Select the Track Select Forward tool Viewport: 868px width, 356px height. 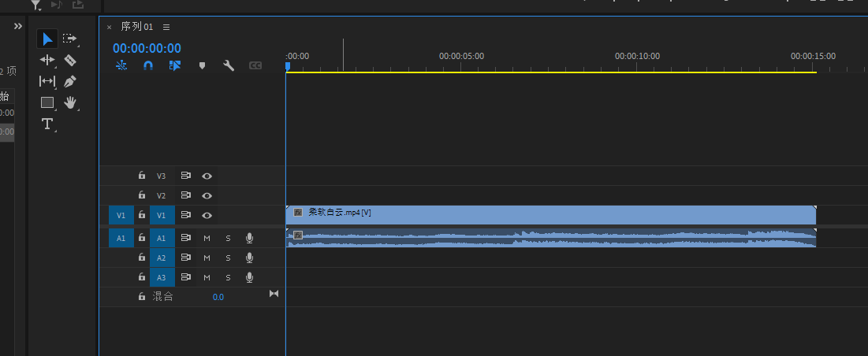pos(70,39)
